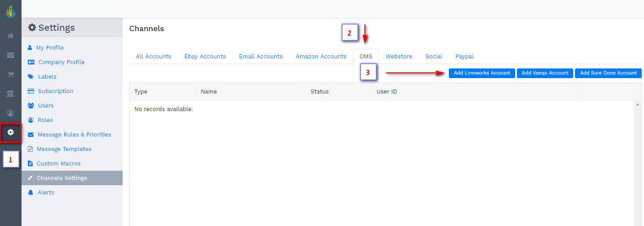
Task: Open settings via the gear icon
Action: [11, 132]
